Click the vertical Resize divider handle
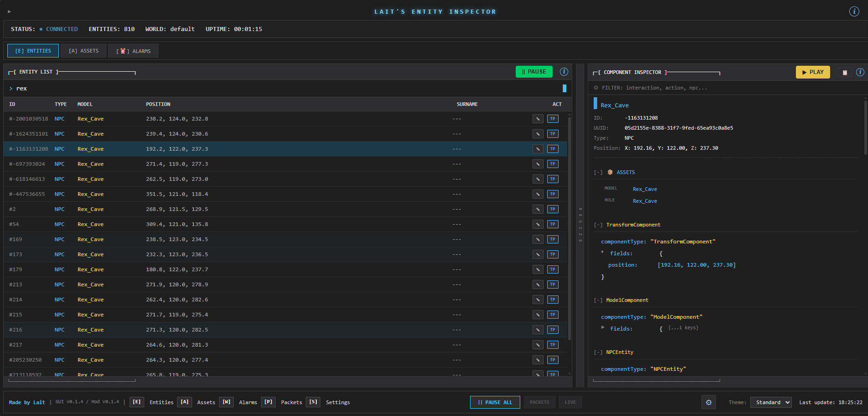The width and height of the screenshot is (868, 416). click(x=580, y=225)
